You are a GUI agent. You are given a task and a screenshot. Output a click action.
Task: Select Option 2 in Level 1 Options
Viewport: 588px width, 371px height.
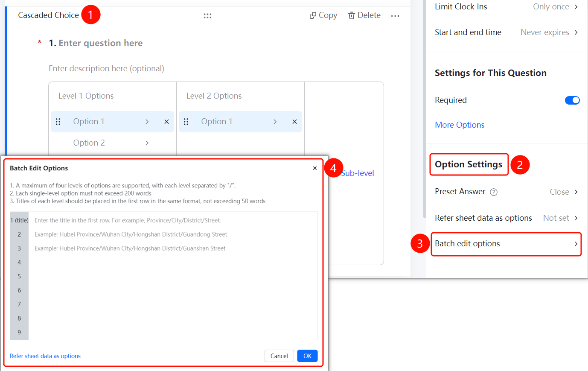pos(89,143)
